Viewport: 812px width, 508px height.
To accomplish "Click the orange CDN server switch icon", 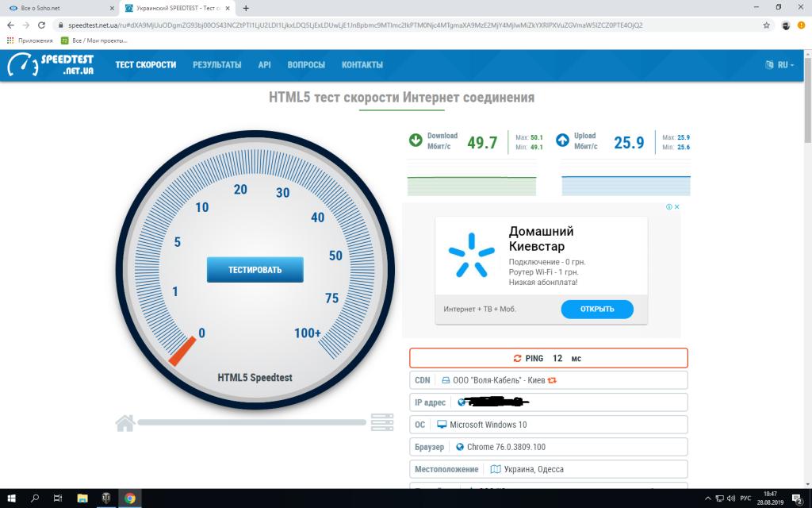I will pyautogui.click(x=553, y=380).
